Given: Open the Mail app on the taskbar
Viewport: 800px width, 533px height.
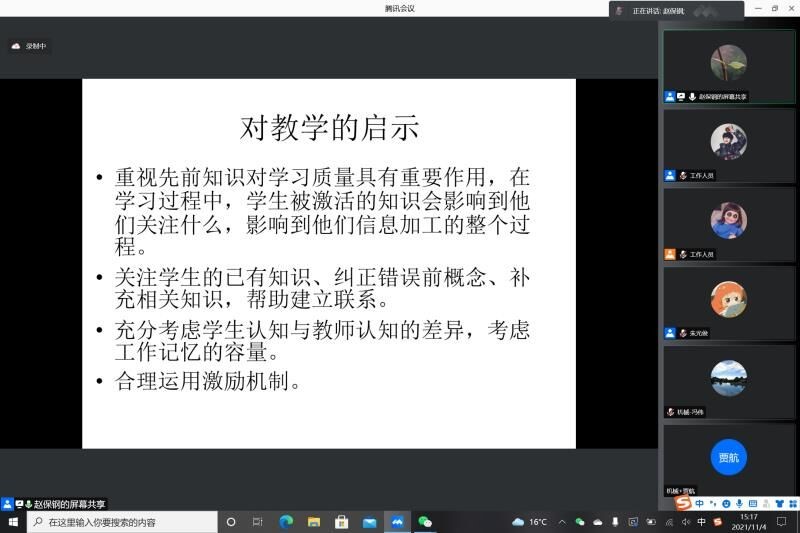Looking at the screenshot, I should pos(370,522).
